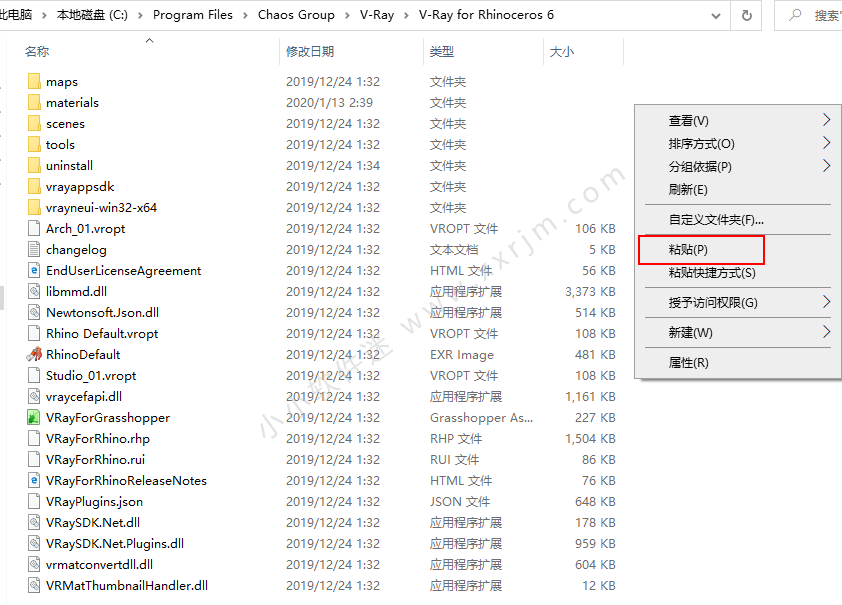
Task: Sort by the 类型 column header
Action: point(442,52)
